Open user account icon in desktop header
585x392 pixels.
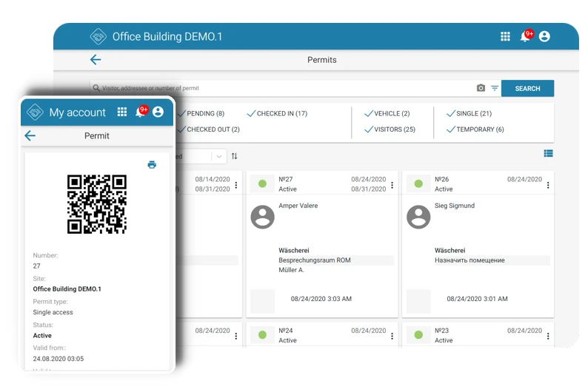[x=544, y=36]
